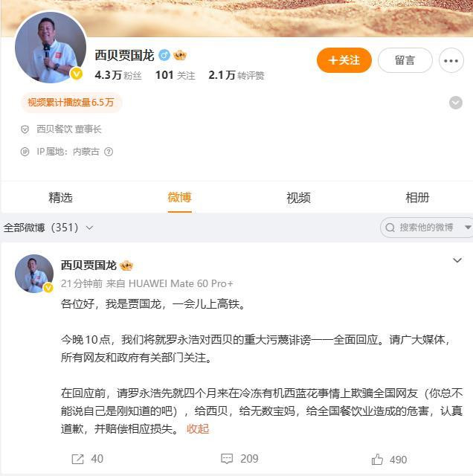Open the 相册 album tab
The width and height of the screenshot is (473, 476).
[x=417, y=198]
